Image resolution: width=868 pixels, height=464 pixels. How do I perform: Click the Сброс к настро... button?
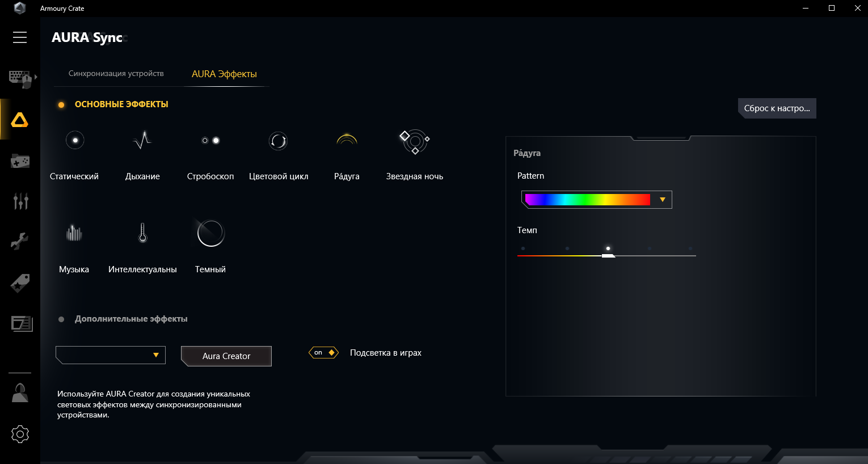tap(777, 108)
